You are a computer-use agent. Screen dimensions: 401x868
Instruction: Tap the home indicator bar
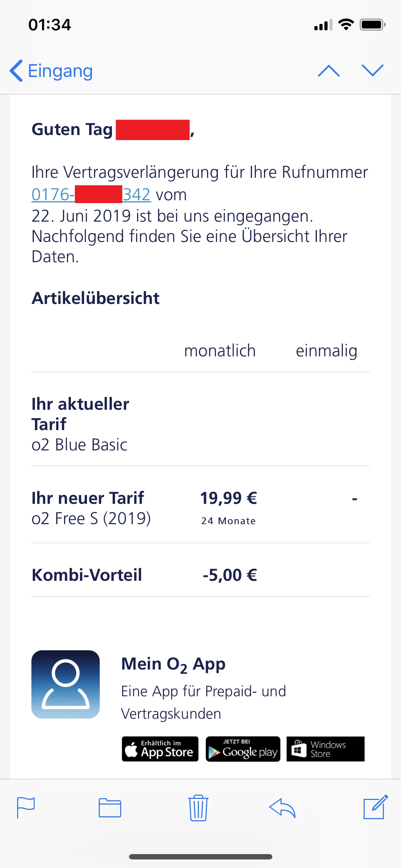[x=201, y=857]
